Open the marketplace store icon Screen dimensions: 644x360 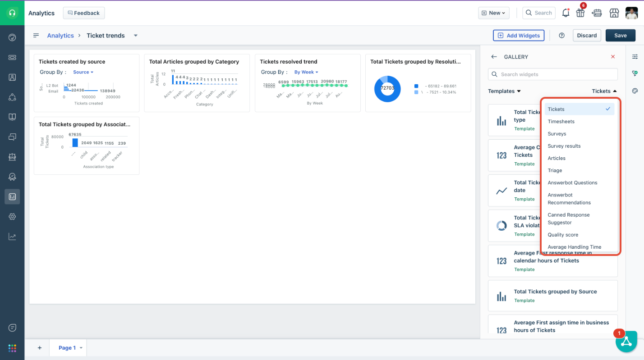click(614, 13)
